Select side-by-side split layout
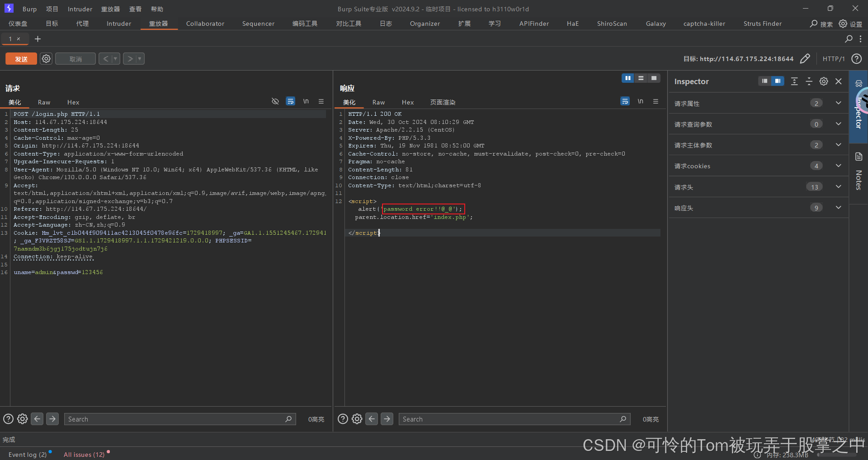Viewport: 868px width, 460px height. 628,78
